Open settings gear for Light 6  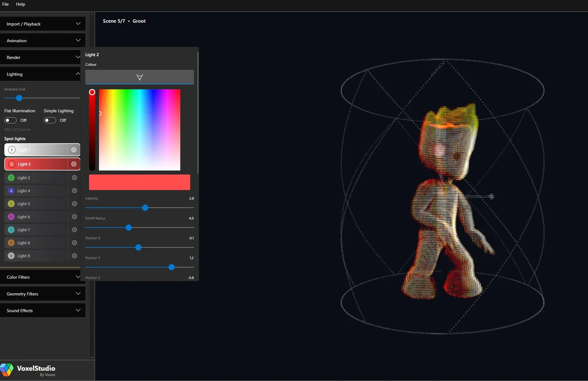point(74,217)
